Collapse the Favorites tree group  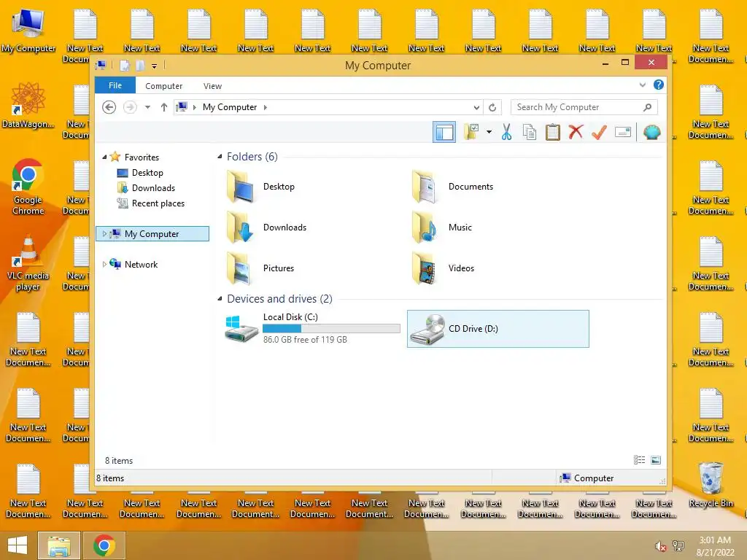tap(104, 157)
